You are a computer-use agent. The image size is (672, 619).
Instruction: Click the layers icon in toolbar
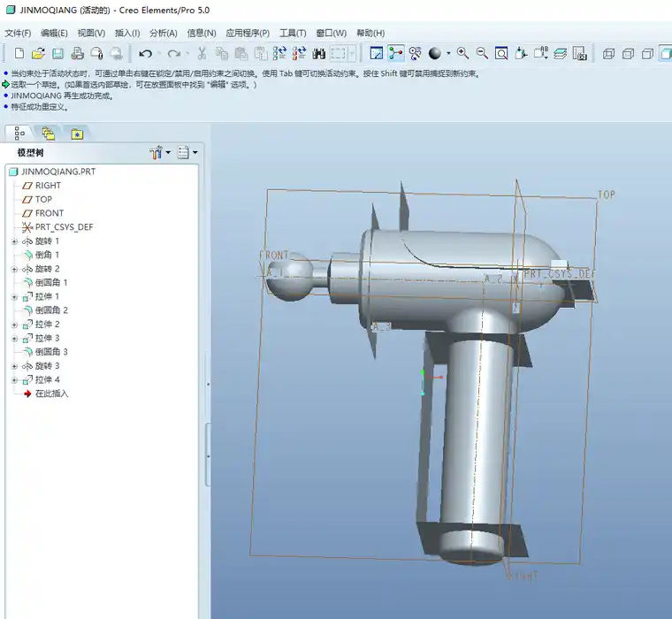pos(560,54)
